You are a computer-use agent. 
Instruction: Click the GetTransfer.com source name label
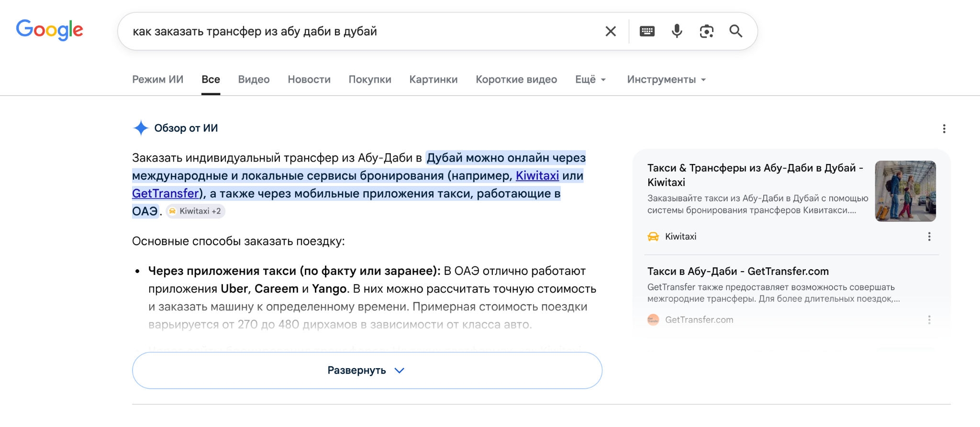click(x=699, y=319)
